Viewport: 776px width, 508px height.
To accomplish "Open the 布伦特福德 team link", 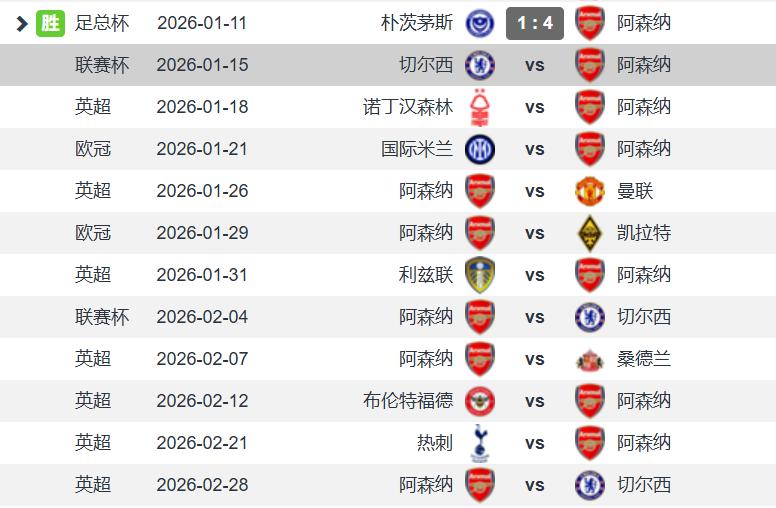I will pyautogui.click(x=408, y=401).
